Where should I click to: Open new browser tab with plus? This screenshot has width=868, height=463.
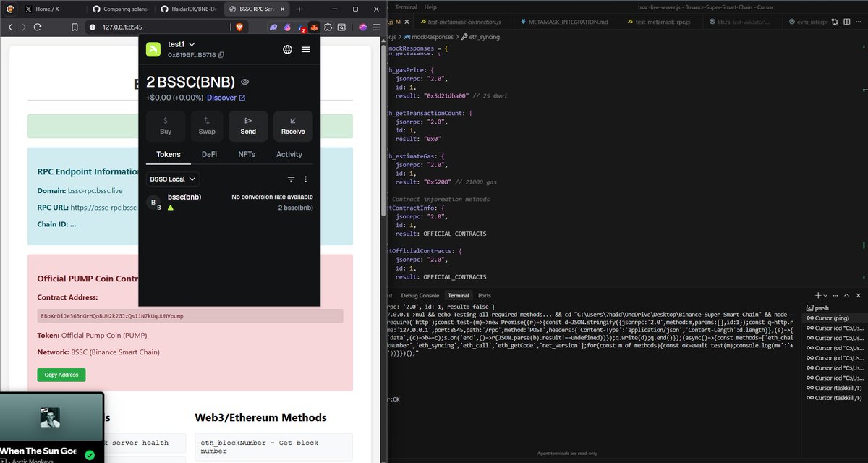(300, 8)
